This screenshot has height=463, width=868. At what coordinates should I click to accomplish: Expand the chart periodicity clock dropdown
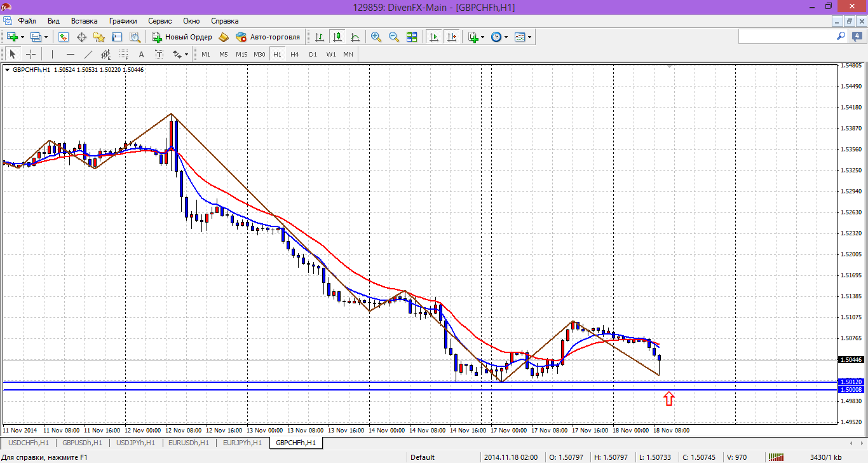506,37
